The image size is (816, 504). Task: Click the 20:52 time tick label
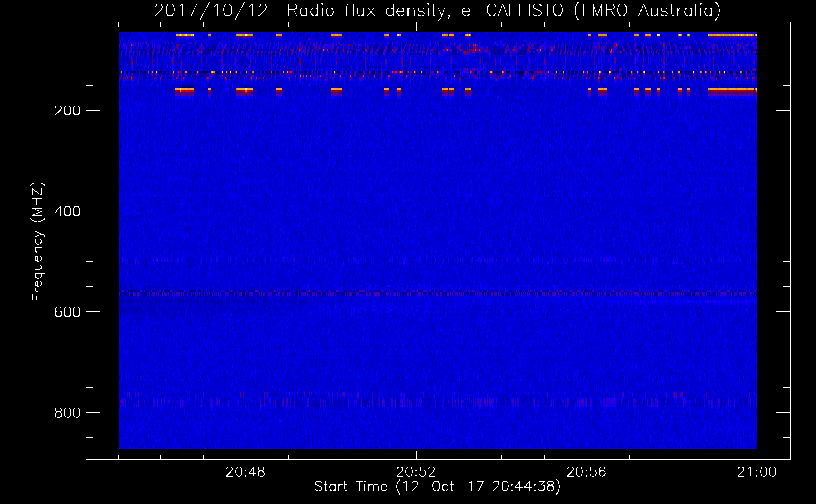coord(416,472)
